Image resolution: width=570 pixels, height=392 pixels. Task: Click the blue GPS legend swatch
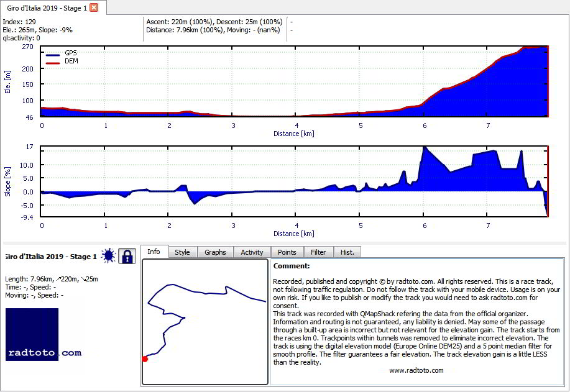(53, 55)
